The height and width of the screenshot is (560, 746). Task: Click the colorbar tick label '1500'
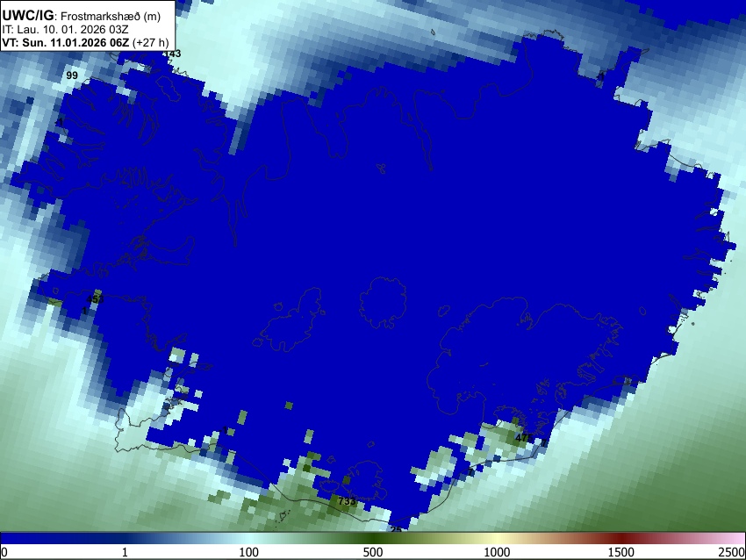621,552
